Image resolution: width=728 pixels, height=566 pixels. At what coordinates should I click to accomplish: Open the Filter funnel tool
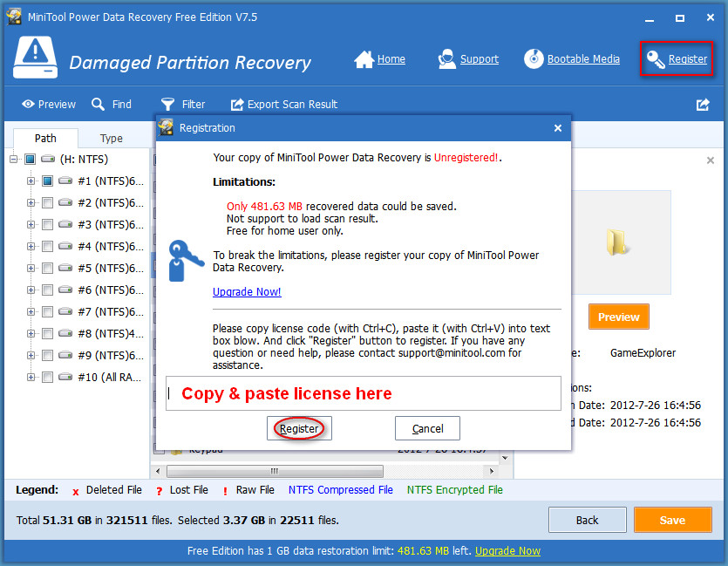(x=182, y=104)
